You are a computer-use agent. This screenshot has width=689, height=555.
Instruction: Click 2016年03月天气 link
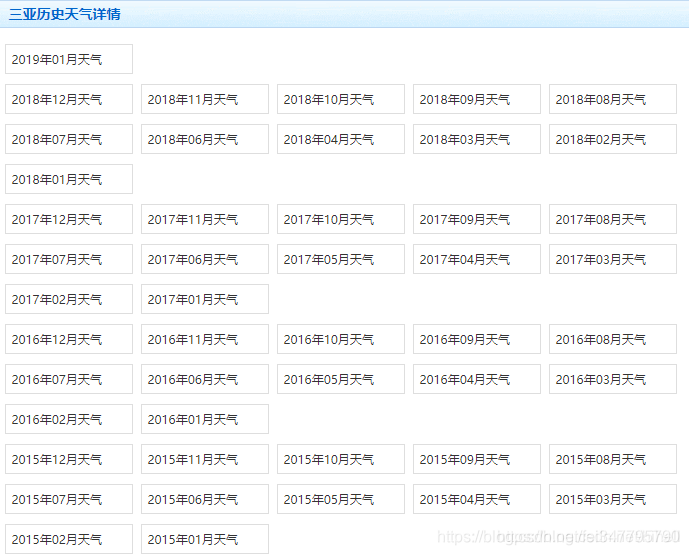tap(613, 379)
